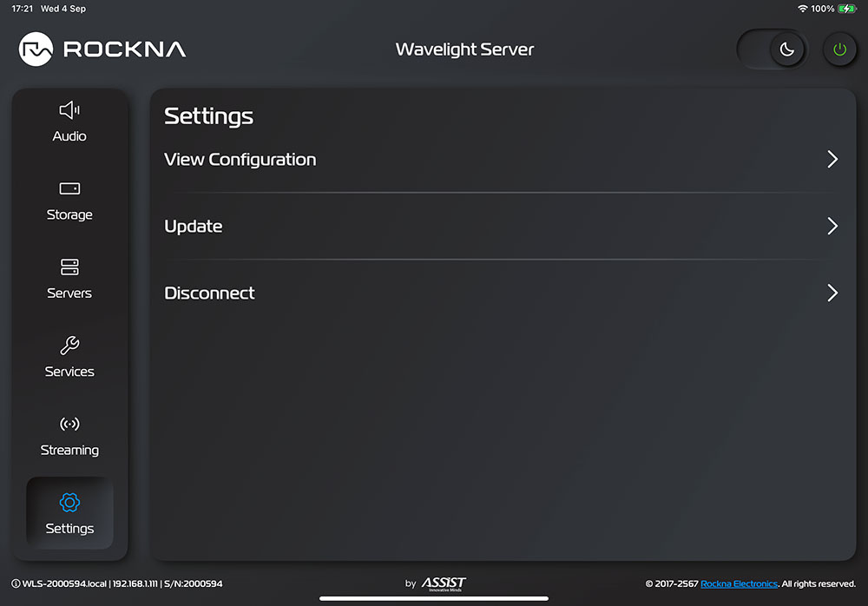Click the Settings gear icon
The height and width of the screenshot is (606, 868).
69,502
